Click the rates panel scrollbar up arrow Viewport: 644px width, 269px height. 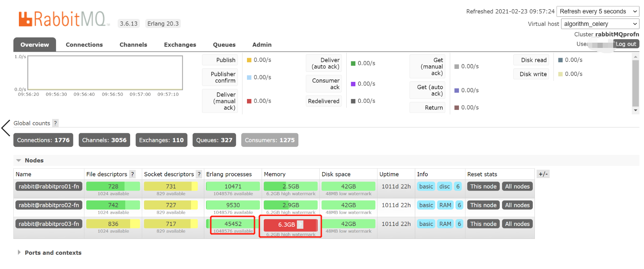click(636, 57)
